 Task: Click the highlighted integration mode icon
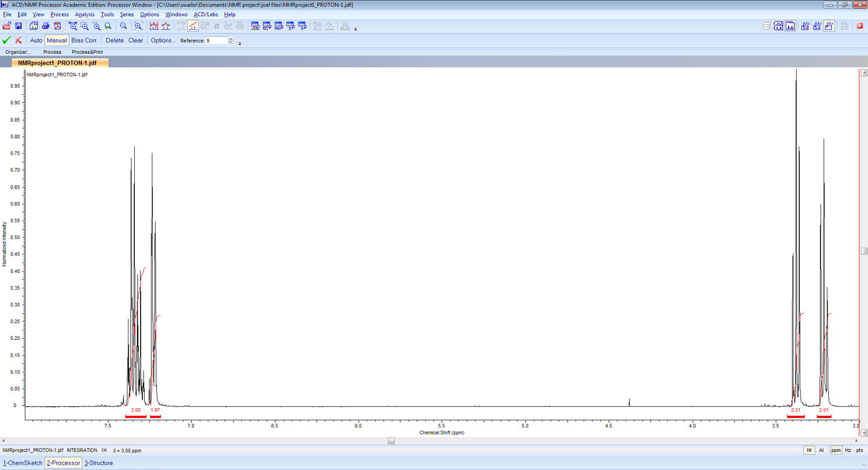click(193, 26)
